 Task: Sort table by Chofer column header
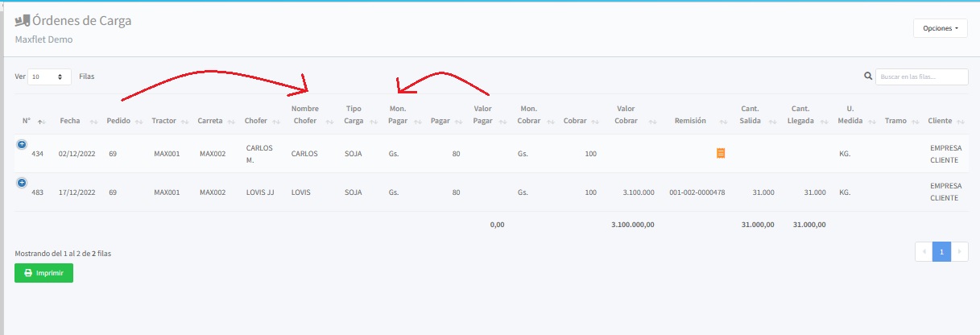[256, 121]
